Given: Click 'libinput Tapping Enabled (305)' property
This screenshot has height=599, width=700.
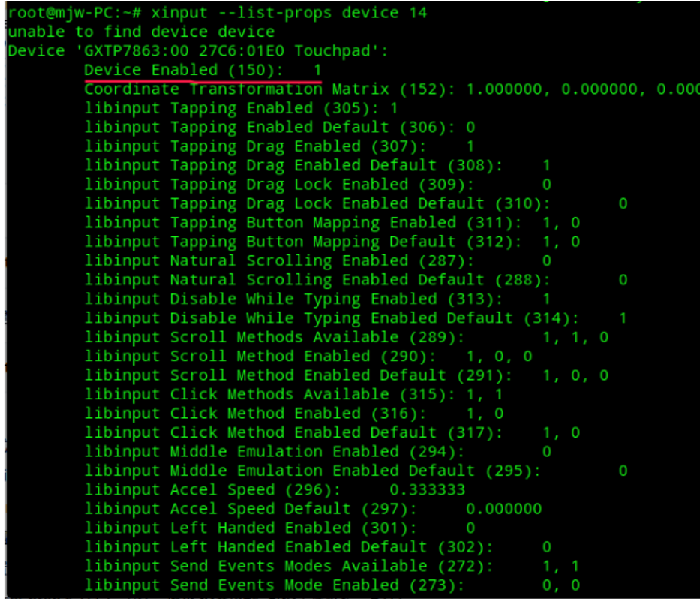Looking at the screenshot, I should [x=240, y=108].
